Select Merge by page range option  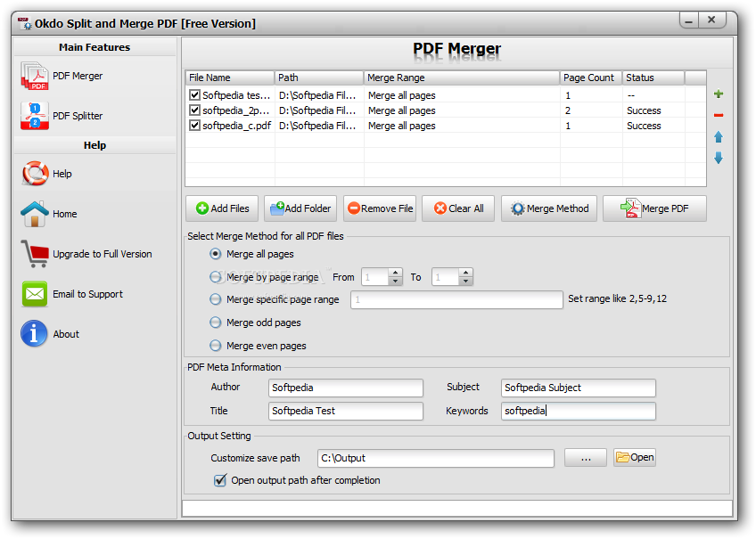216,277
